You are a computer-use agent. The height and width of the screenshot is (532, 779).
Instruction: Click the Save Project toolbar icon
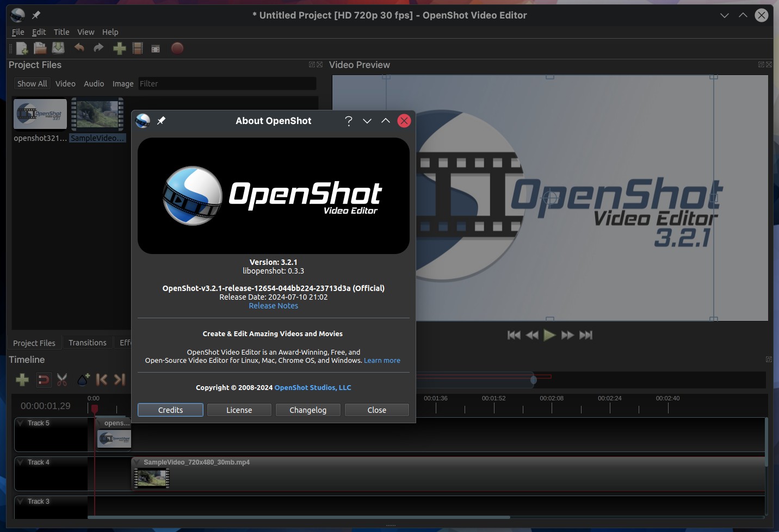58,48
